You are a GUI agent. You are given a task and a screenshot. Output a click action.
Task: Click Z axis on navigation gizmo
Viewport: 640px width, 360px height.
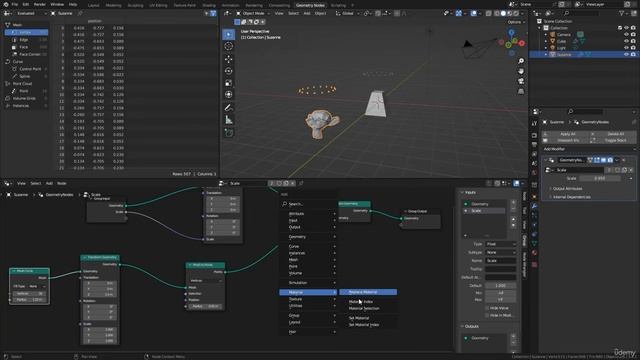click(511, 31)
